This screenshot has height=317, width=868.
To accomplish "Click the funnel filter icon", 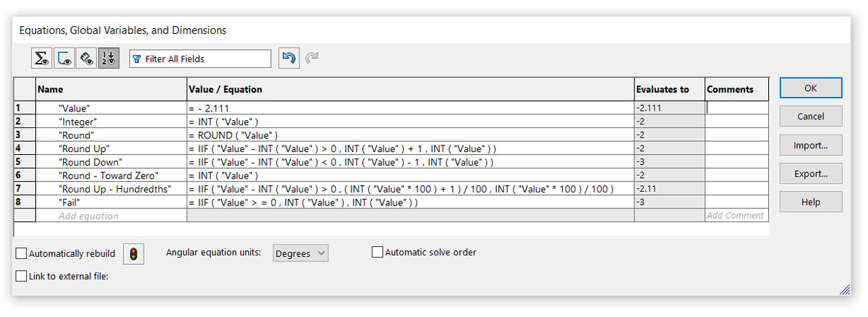I will 137,59.
